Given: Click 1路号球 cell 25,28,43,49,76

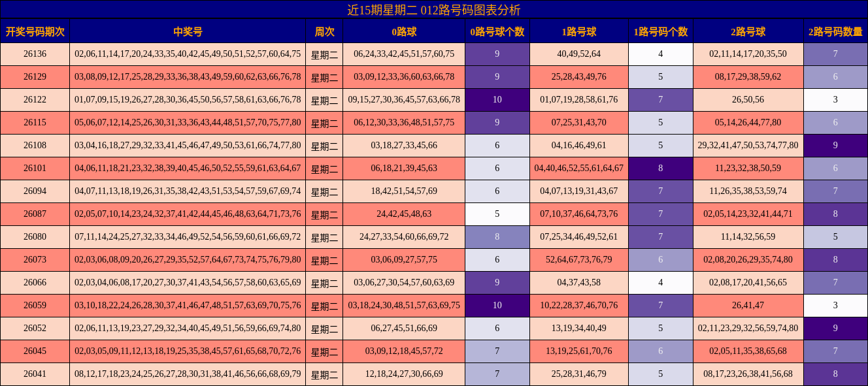Looking at the screenshot, I should click(579, 77).
